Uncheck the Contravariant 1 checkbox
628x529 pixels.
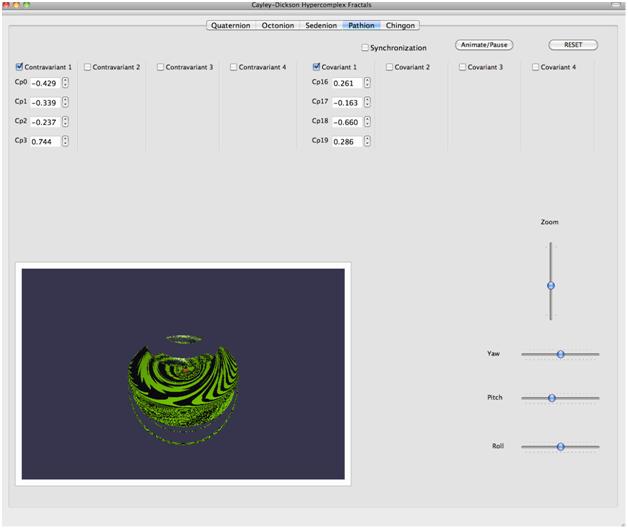click(x=19, y=67)
